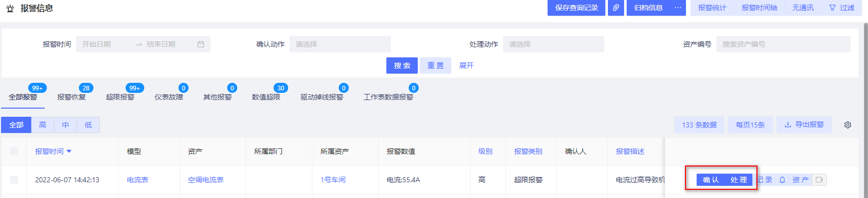Open the 处理动作 dropdown

(554, 44)
